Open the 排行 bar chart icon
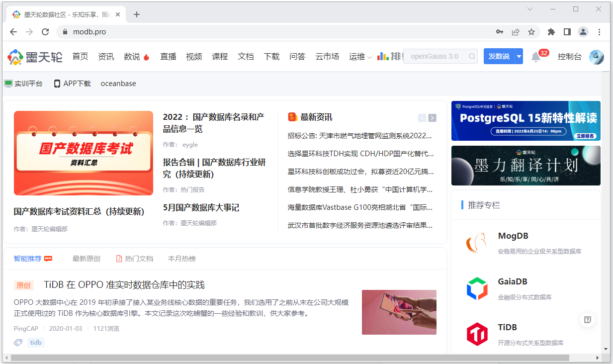The image size is (613, 364). tap(383, 57)
